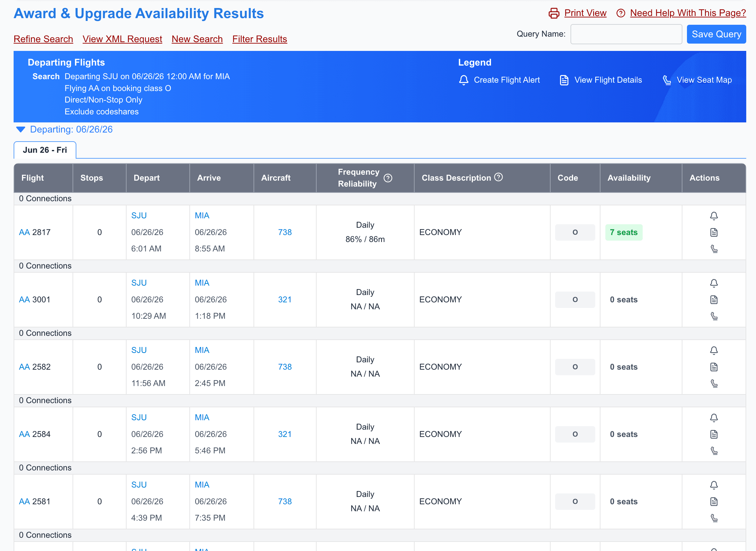
Task: Click the document icon in the Legend
Action: 564,80
